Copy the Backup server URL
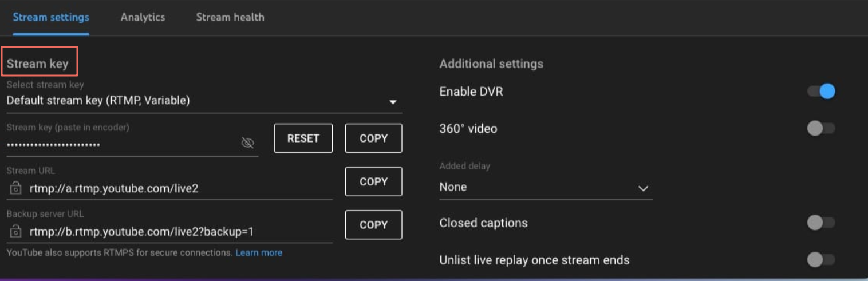Viewport: 868px width, 281px height. coord(374,225)
